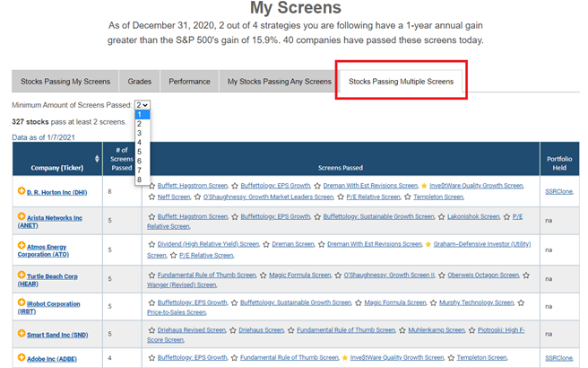Click the plus icon next to Turtle Beach Corp
Screen dimensions: 588x368
22,275
